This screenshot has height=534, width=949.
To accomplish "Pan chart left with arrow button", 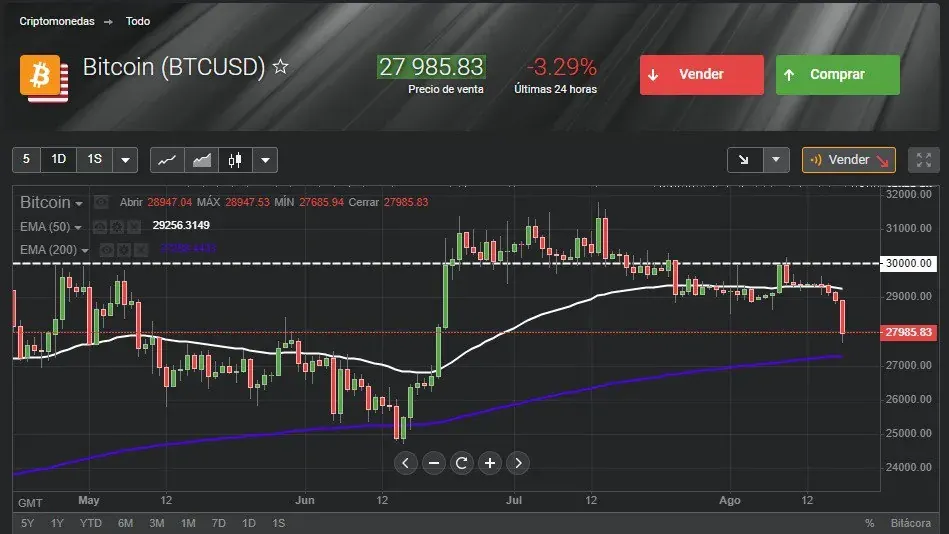I will coord(406,463).
